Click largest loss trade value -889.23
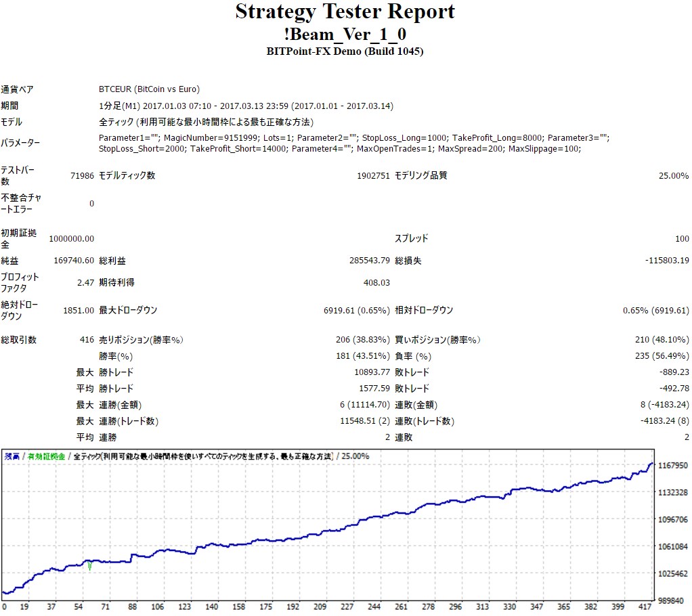This screenshot has height=616, width=692. pos(674,372)
